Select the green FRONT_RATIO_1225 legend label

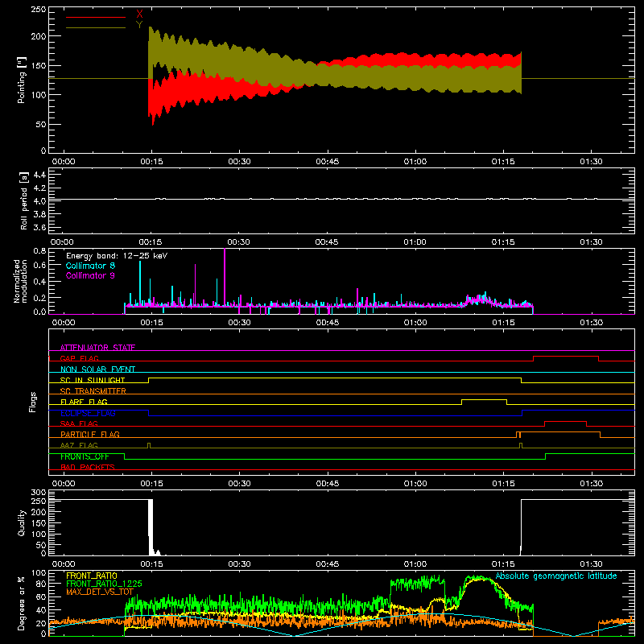104,584
